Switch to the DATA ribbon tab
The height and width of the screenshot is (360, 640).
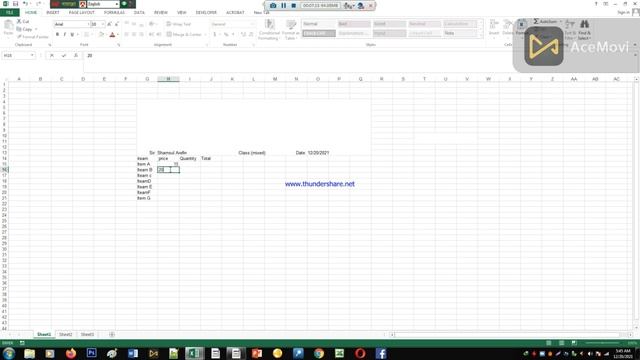139,13
